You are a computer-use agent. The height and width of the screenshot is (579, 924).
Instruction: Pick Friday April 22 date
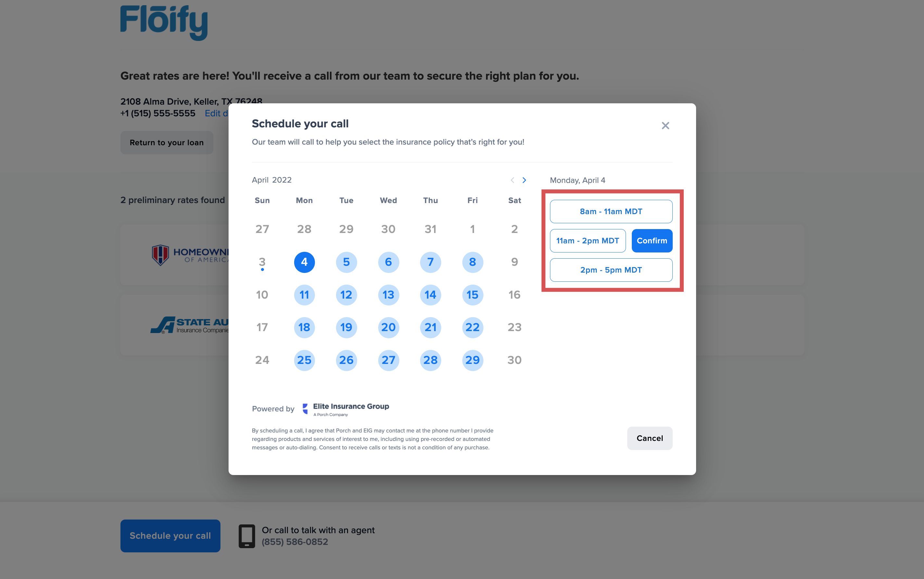(x=472, y=328)
